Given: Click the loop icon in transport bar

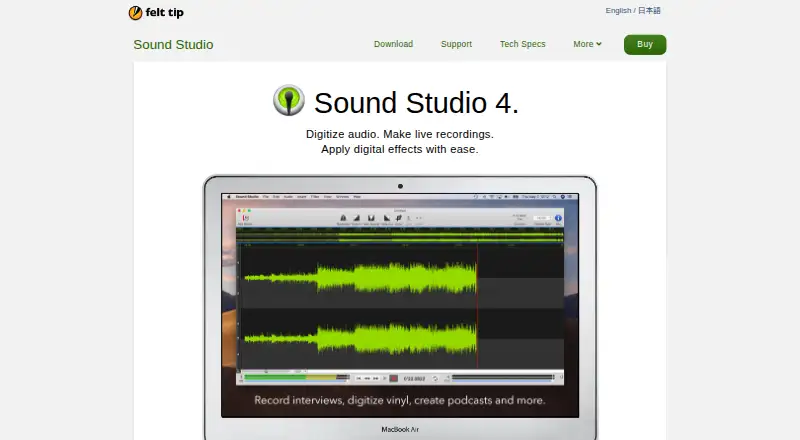Looking at the screenshot, I should pos(435,378).
